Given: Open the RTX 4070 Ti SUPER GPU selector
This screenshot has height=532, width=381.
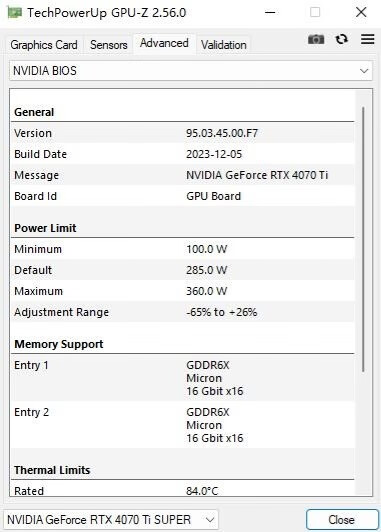Looking at the screenshot, I should click(x=111, y=519).
